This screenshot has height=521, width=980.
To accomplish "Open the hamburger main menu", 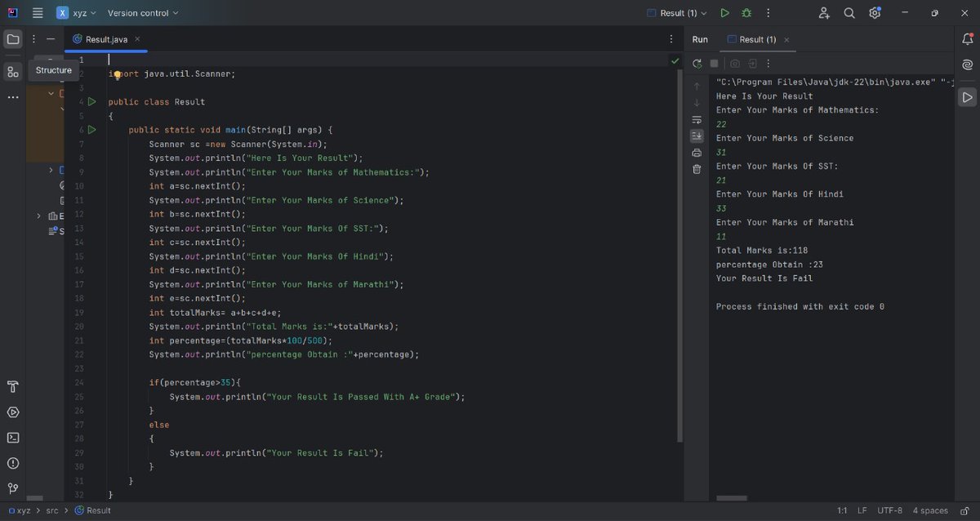I will [38, 13].
